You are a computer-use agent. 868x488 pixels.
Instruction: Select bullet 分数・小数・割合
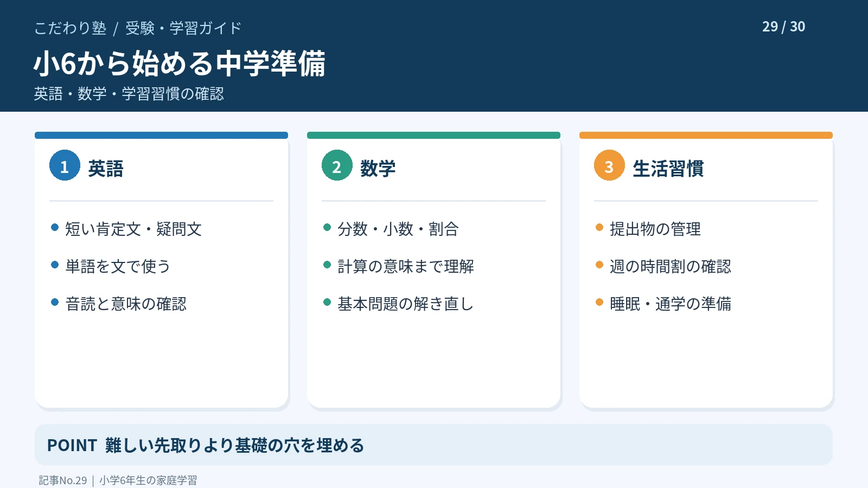398,229
